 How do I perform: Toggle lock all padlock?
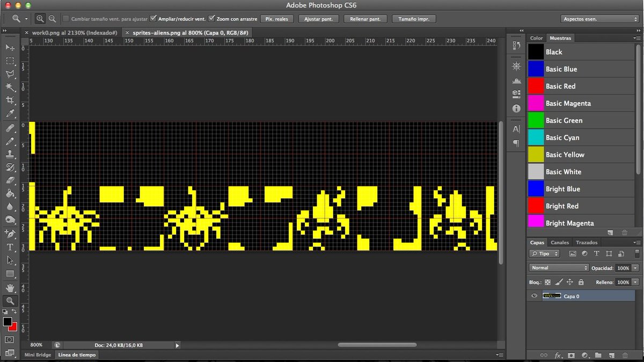581,282
